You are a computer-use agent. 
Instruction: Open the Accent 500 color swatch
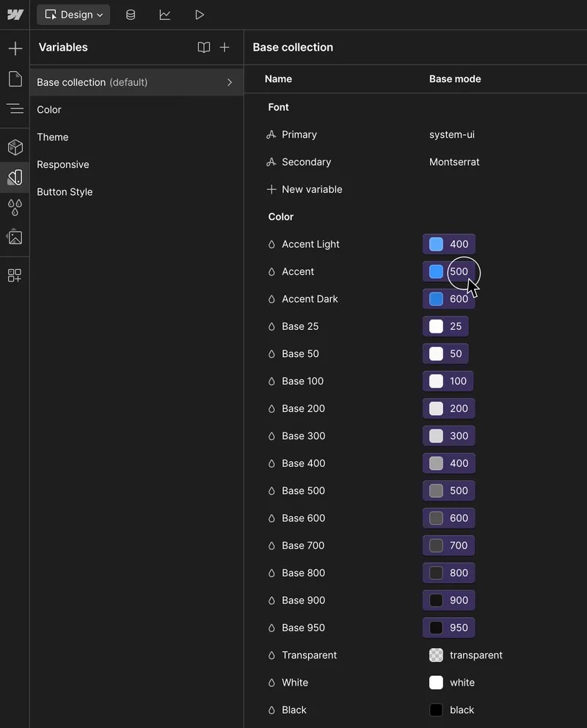pyautogui.click(x=434, y=271)
